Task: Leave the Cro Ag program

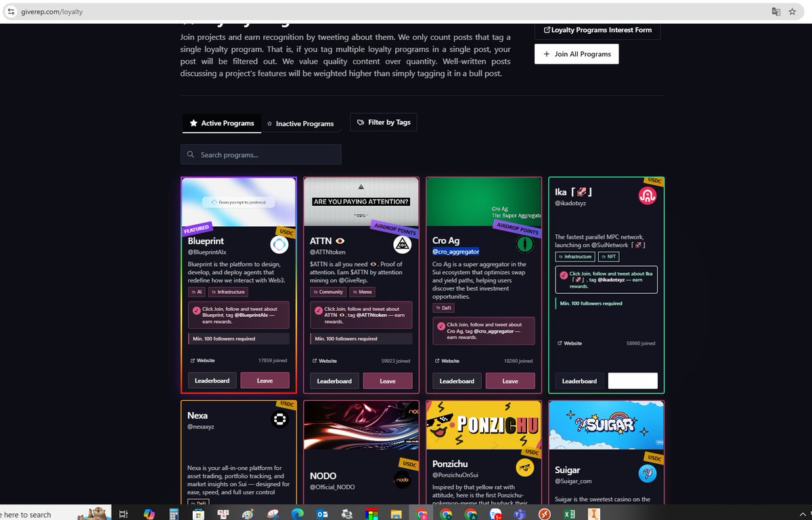Action: click(510, 381)
